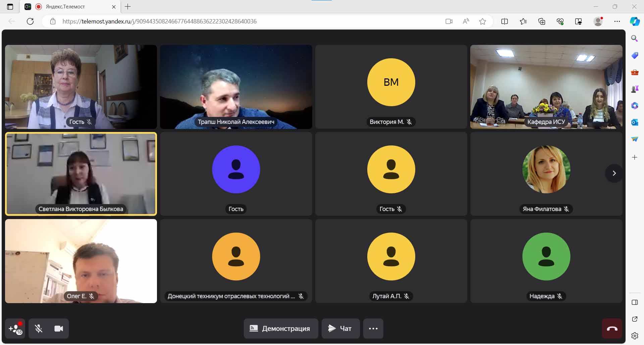Open the Чат panel
This screenshot has width=644, height=345.
coord(340,329)
